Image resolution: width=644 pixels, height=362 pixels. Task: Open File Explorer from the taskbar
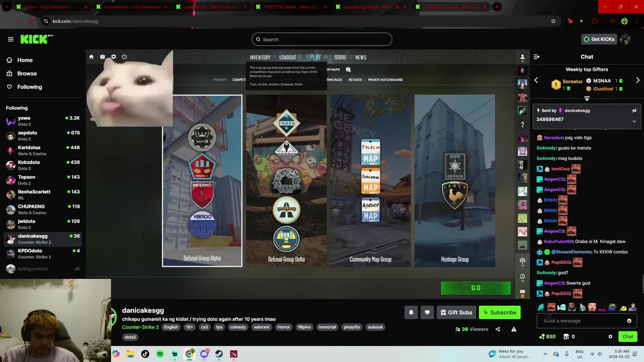pos(130,354)
